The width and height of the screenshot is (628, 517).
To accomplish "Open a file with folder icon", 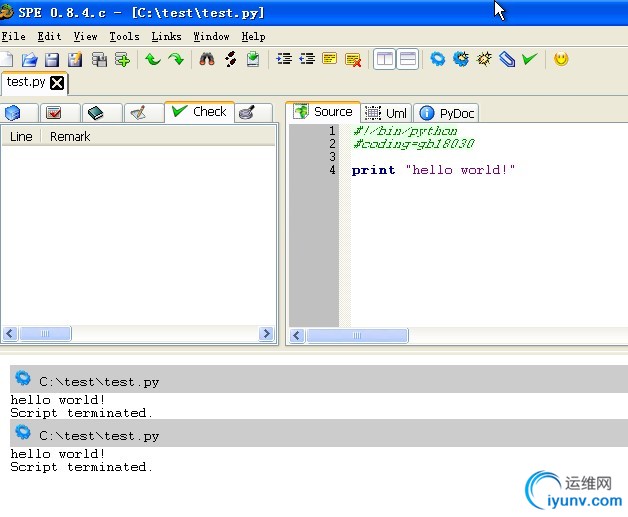I will 29,59.
